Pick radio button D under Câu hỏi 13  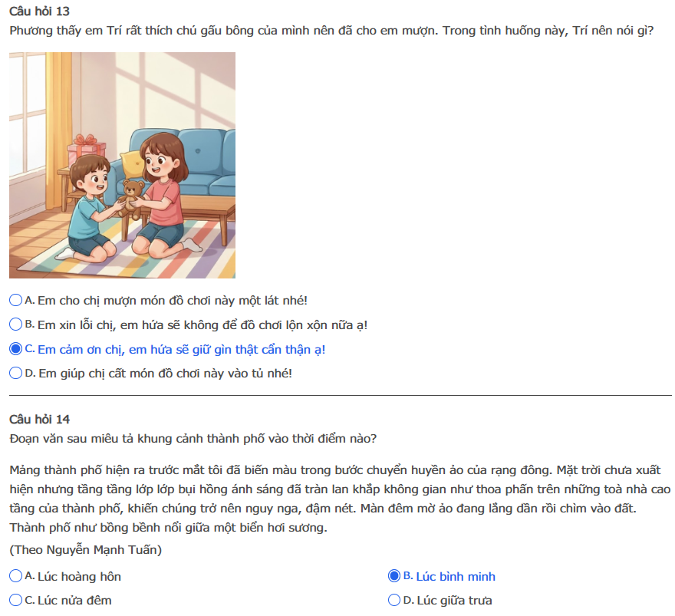[x=15, y=373]
